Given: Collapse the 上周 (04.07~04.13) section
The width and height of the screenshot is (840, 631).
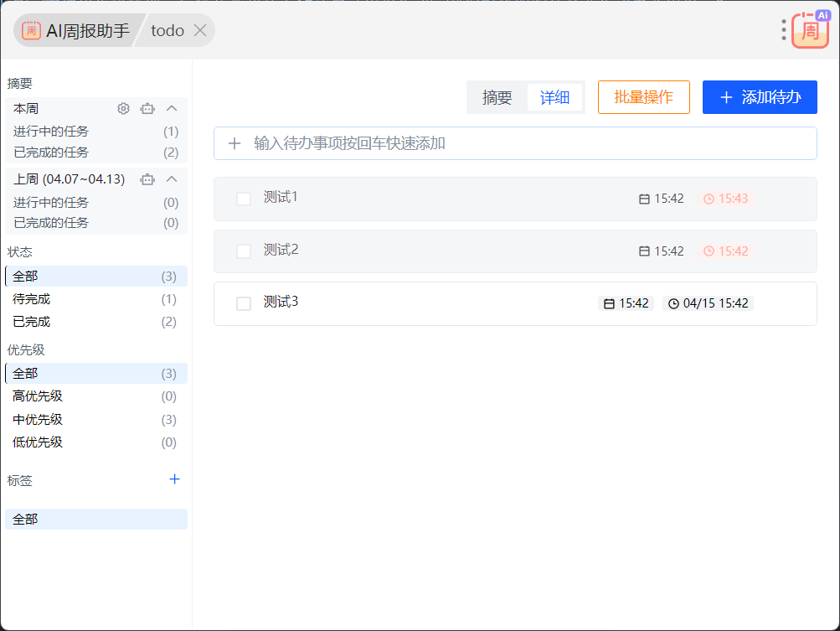Looking at the screenshot, I should tap(172, 179).
